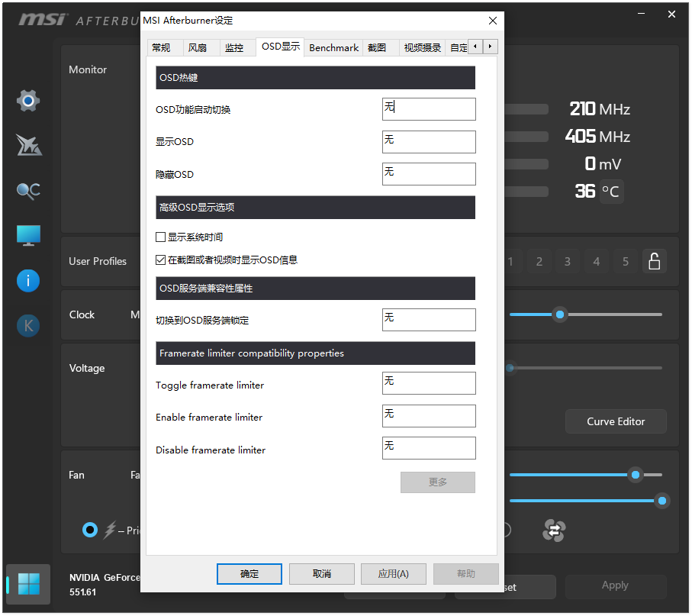Click the information "i" icon in sidebar

click(x=27, y=280)
